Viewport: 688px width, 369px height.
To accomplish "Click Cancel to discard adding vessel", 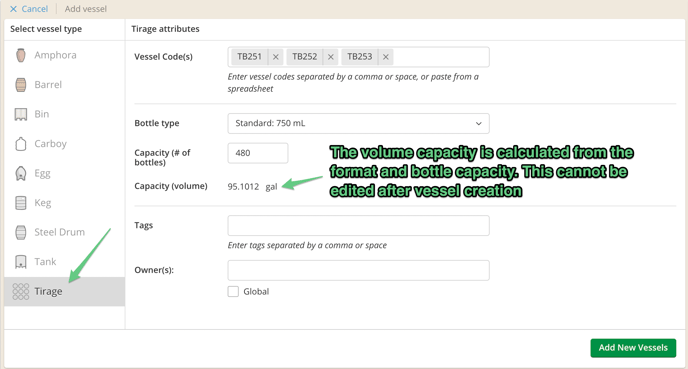I will coord(29,9).
